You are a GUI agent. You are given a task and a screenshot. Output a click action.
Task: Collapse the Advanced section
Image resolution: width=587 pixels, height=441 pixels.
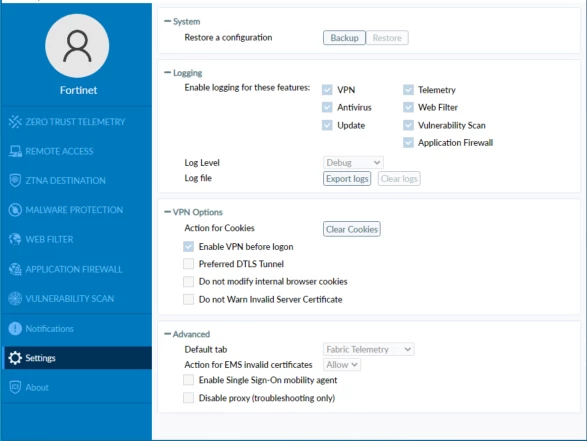[167, 334]
